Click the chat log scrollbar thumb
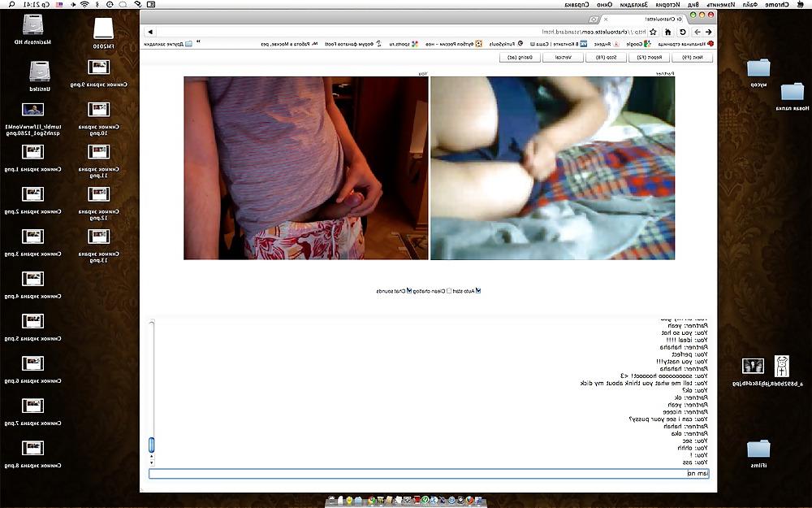Image resolution: width=812 pixels, height=508 pixels. tap(151, 445)
